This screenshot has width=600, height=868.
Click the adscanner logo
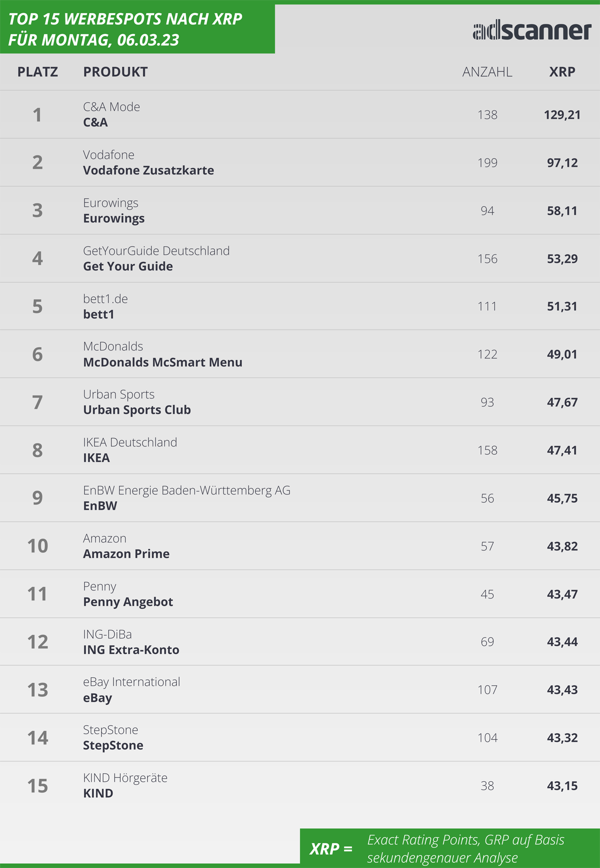click(x=532, y=31)
